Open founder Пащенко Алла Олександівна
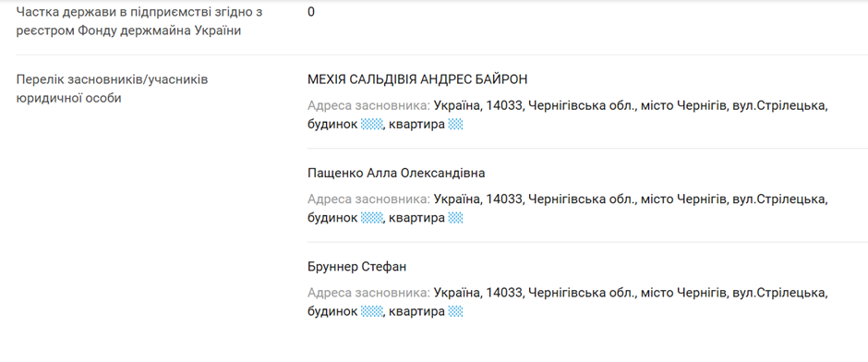Screen dimensions: 868x362 tap(396, 174)
